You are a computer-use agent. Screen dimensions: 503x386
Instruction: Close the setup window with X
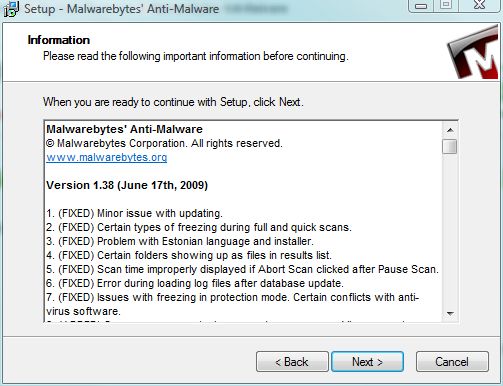point(479,5)
